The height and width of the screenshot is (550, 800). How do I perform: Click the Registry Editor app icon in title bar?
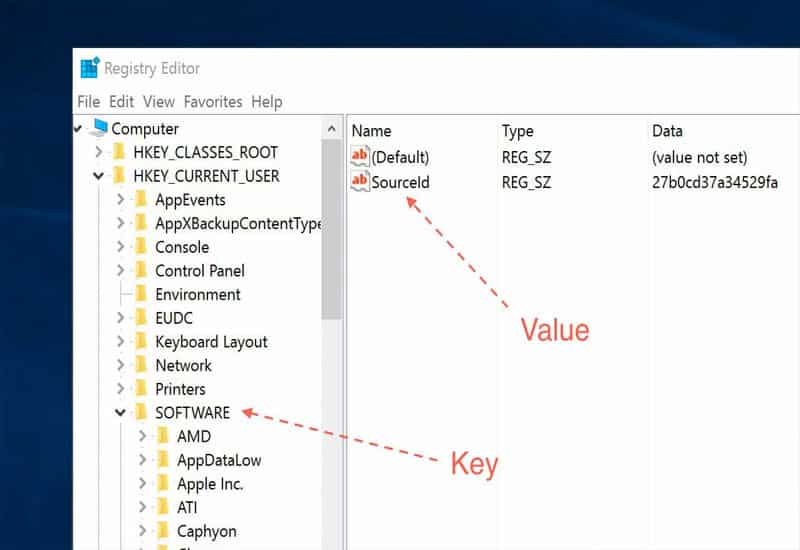(x=90, y=69)
